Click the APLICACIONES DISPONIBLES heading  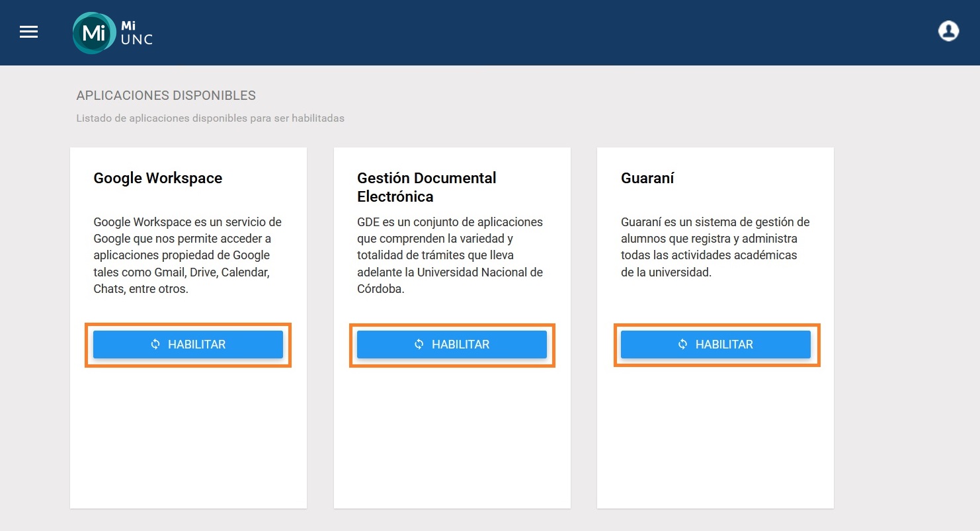click(x=166, y=96)
